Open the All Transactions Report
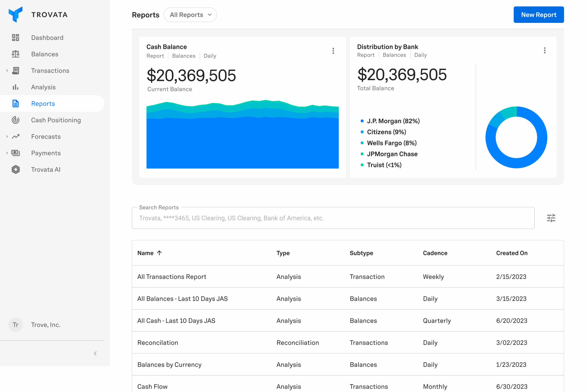Screen dimensions: 586x392 (x=172, y=276)
